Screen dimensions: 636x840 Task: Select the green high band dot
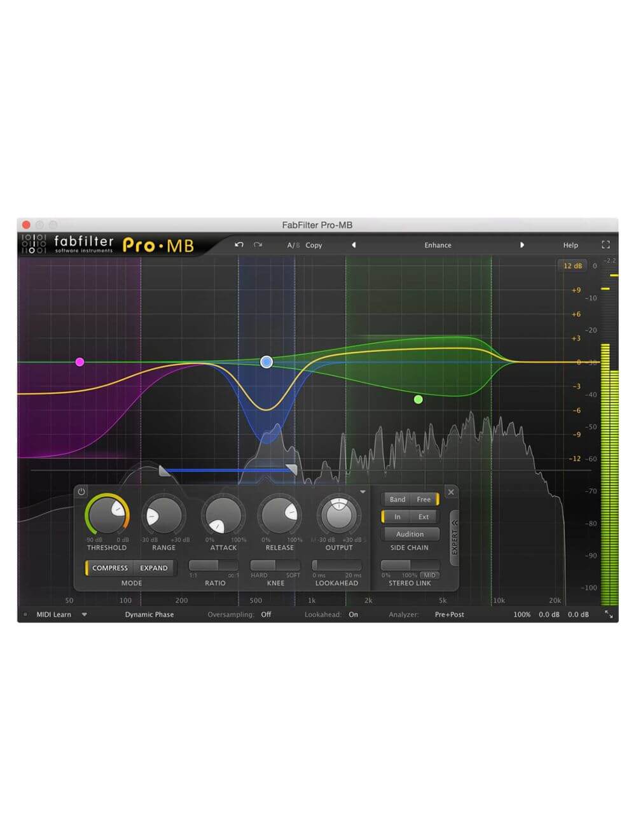click(418, 400)
